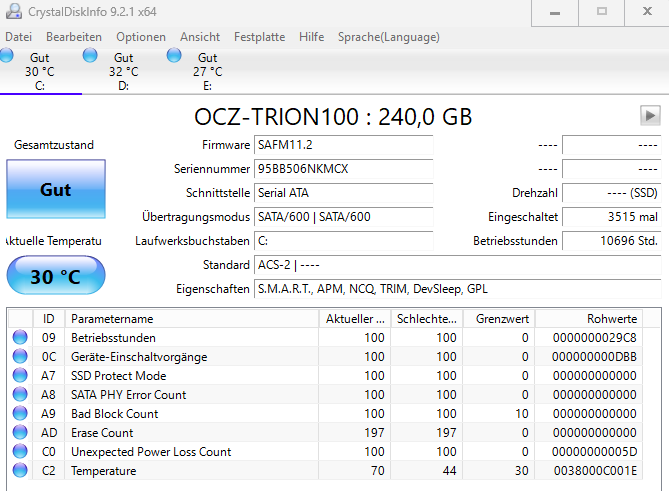Open the Datei menu
The height and width of the screenshot is (491, 669).
[18, 37]
